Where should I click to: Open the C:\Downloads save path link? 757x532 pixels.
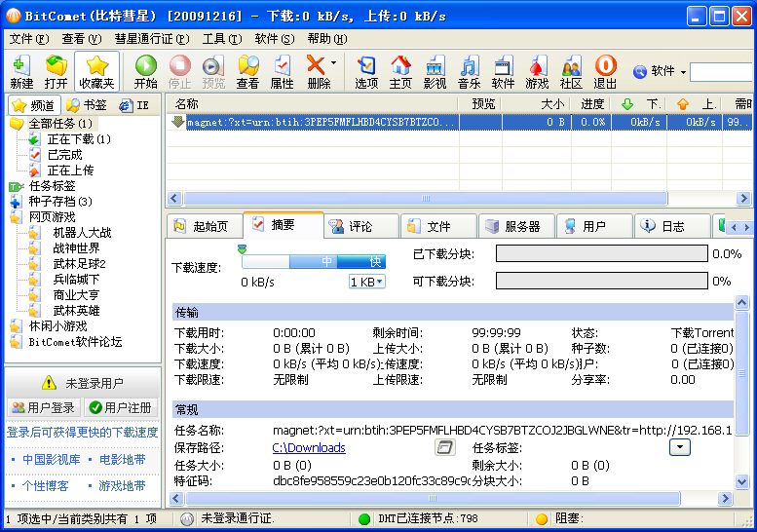coord(309,448)
